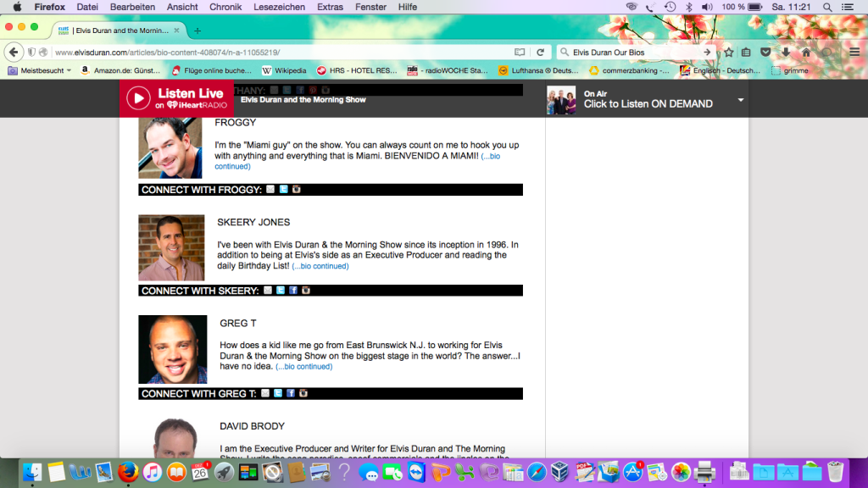This screenshot has height=488, width=868.
Task: Open the Chronik menu
Action: [225, 7]
